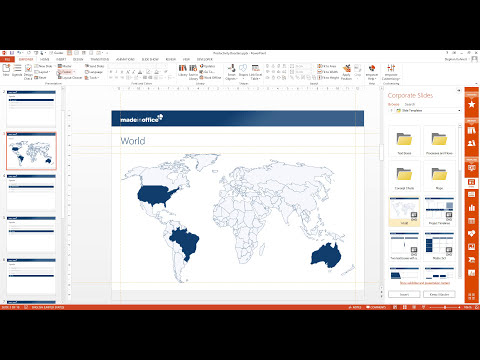
Task: Switch to the INSERT ribbon tab
Action: (x=61, y=59)
